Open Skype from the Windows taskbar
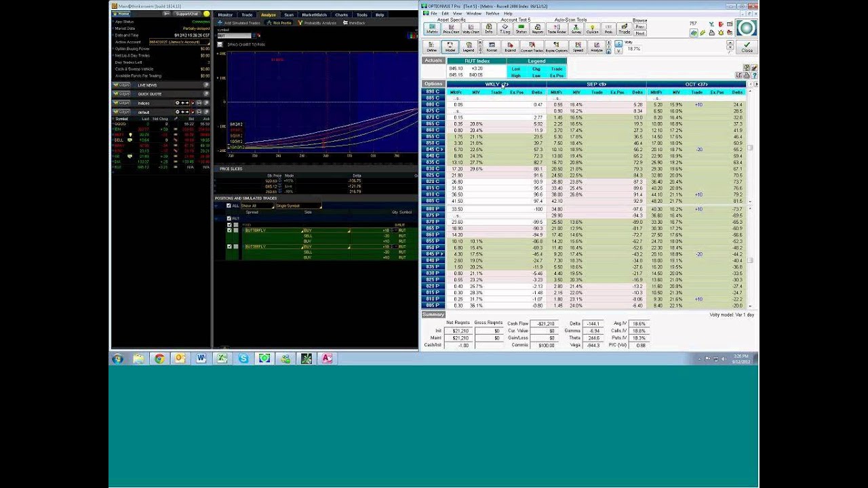Image resolution: width=868 pixels, height=488 pixels. coord(243,359)
